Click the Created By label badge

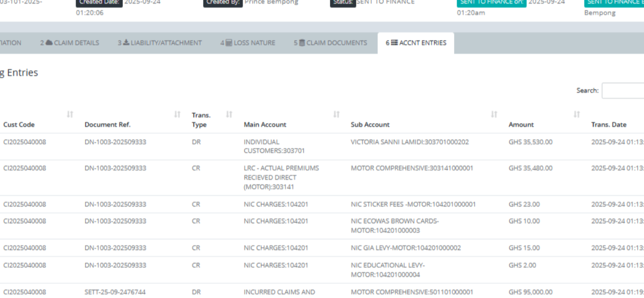coord(222,2)
